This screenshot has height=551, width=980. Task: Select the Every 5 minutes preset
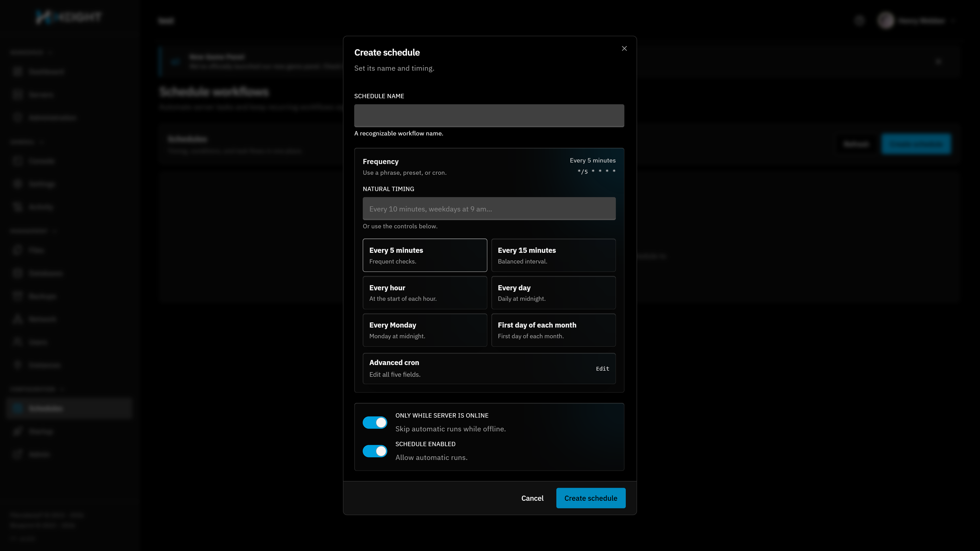[425, 255]
